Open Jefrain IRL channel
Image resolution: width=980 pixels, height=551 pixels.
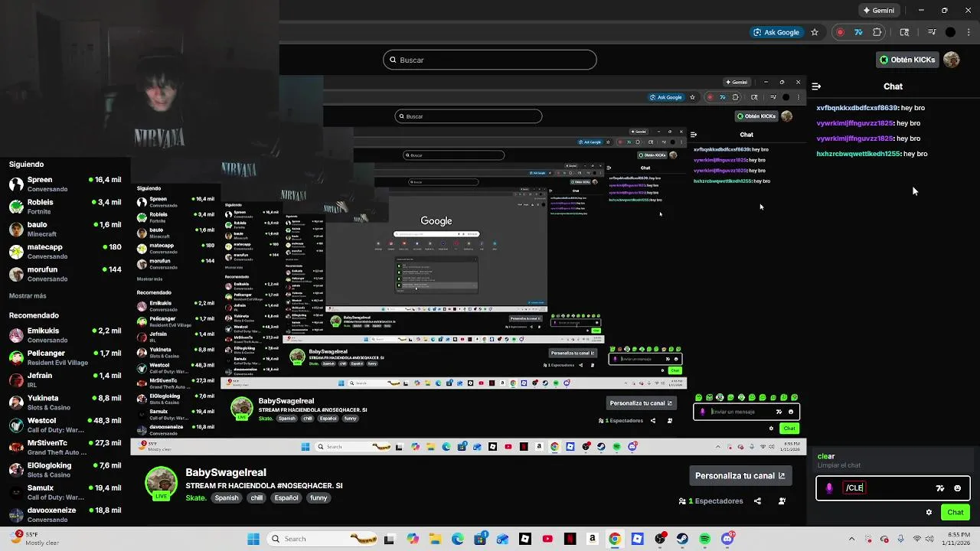pos(65,380)
